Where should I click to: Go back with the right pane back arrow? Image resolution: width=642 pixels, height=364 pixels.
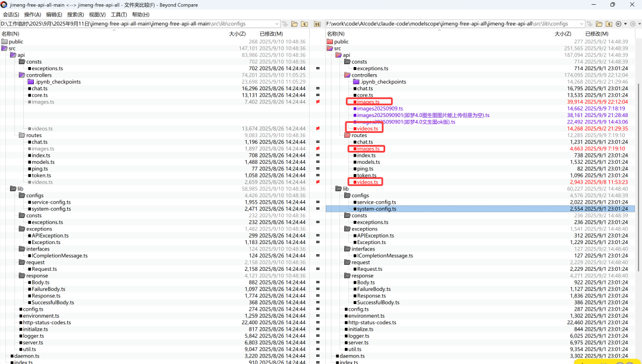[619, 24]
